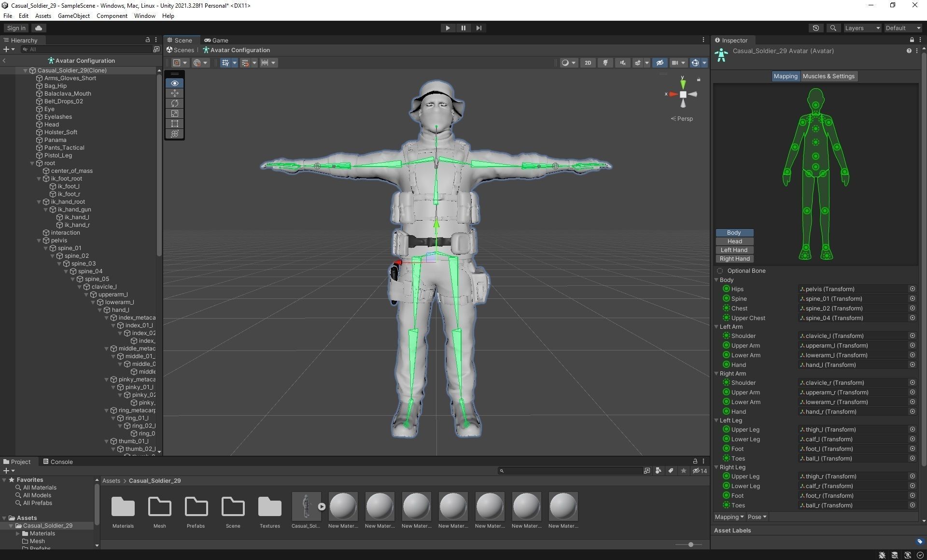
Task: Open the cloud services icon next to Sign in
Action: tap(39, 28)
